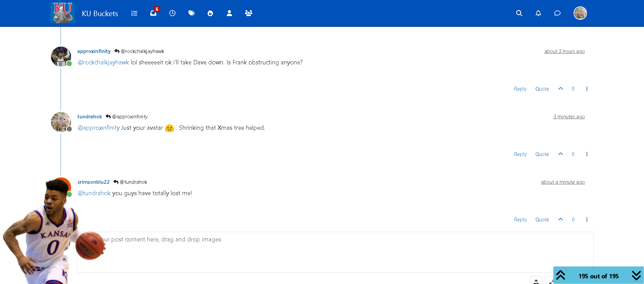Click the Recent clock icon
This screenshot has width=644, height=284.
coord(172,13)
